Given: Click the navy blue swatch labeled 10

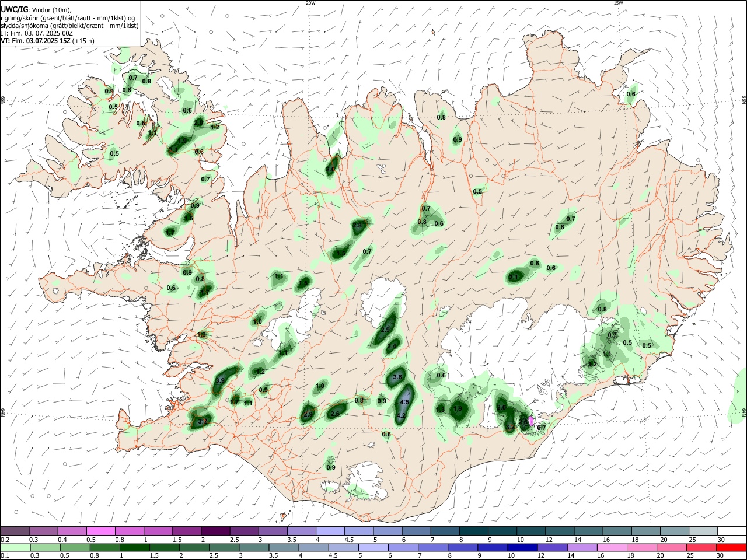Looking at the screenshot, I should [x=522, y=547].
